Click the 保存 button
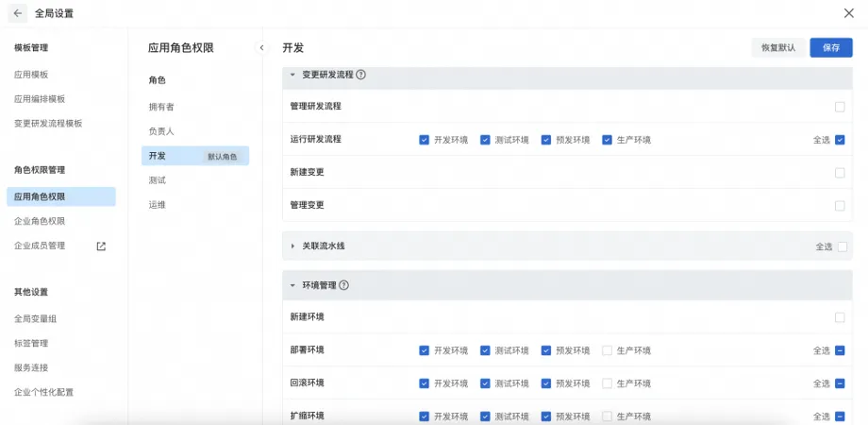868x425 pixels. tap(831, 47)
